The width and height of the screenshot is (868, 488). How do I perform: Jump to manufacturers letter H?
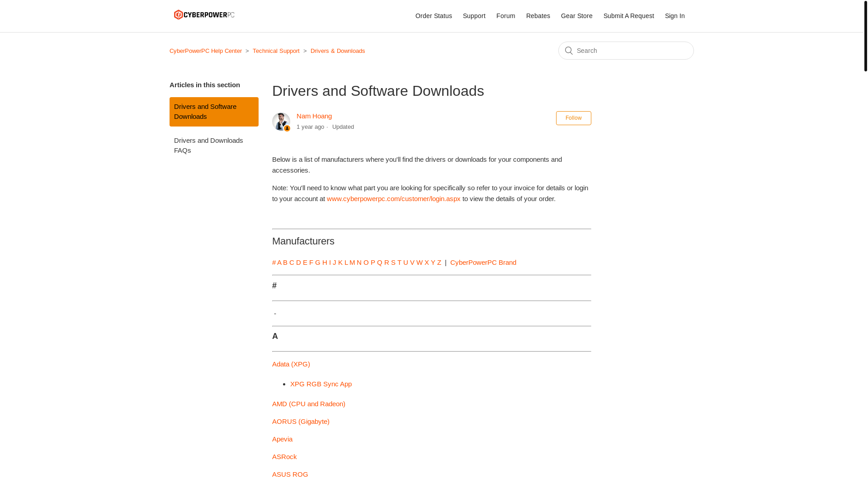coord(325,263)
